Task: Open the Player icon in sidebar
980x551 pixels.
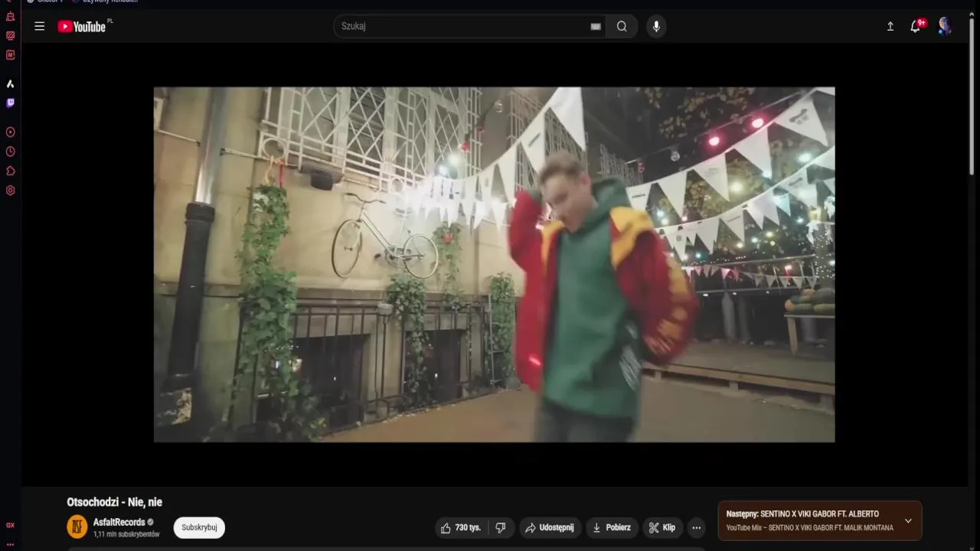Action: pos(10,132)
